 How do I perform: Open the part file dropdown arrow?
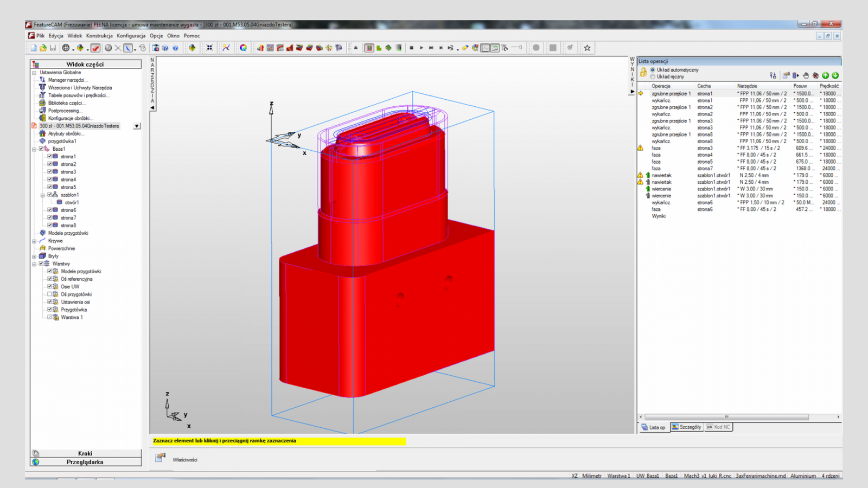pyautogui.click(x=137, y=126)
